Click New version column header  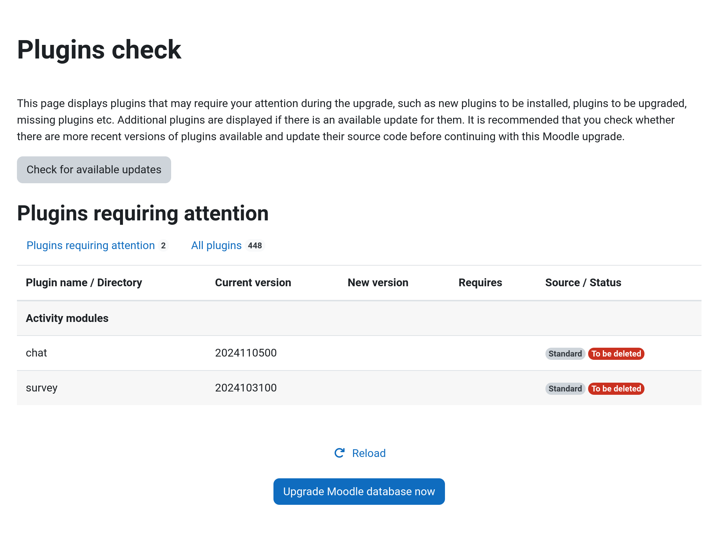click(378, 283)
